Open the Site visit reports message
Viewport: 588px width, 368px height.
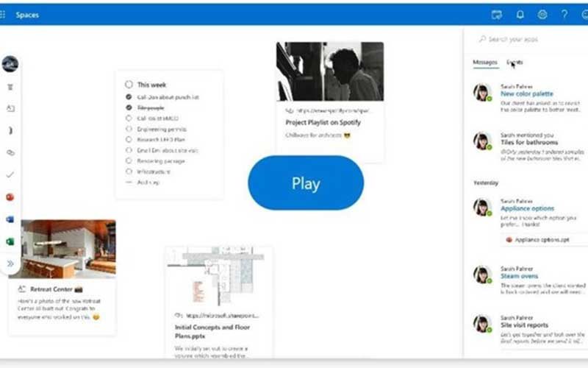524,325
